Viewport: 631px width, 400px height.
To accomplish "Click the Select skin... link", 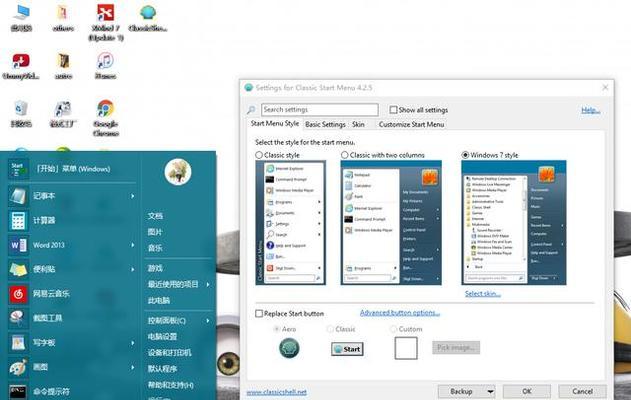I will (483, 294).
